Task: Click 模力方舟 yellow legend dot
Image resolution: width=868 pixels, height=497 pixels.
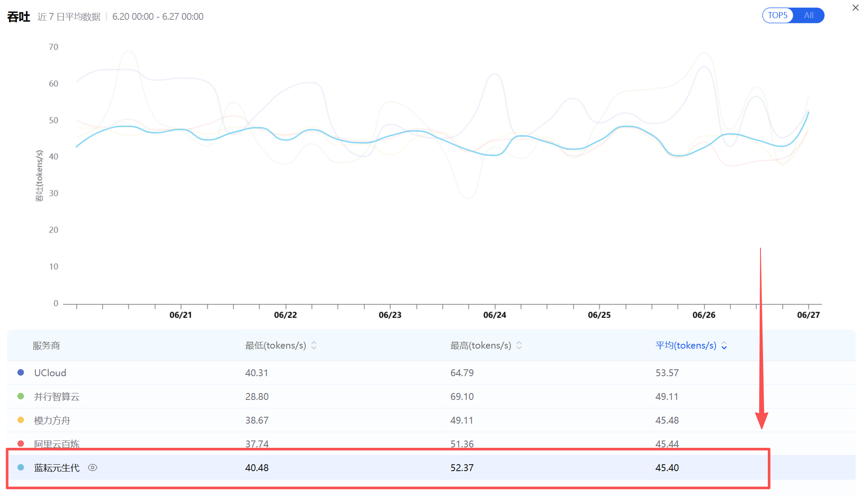Action: (21, 420)
